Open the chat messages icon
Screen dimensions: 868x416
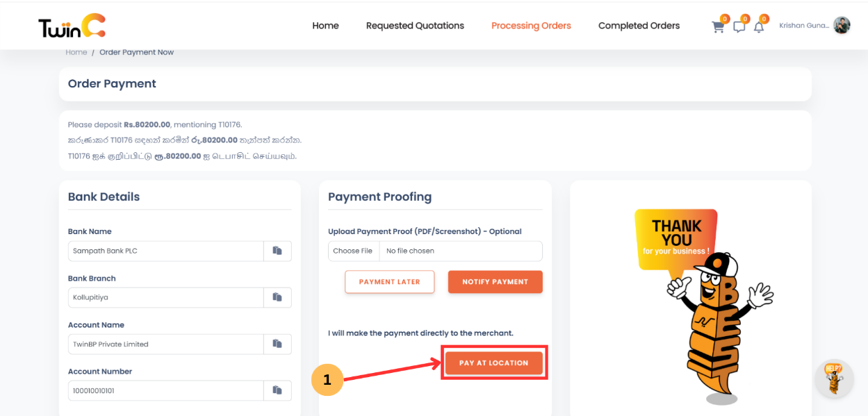point(738,25)
